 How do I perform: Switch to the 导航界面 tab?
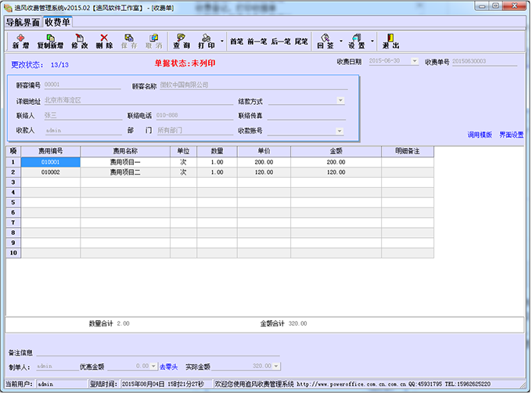(x=23, y=22)
